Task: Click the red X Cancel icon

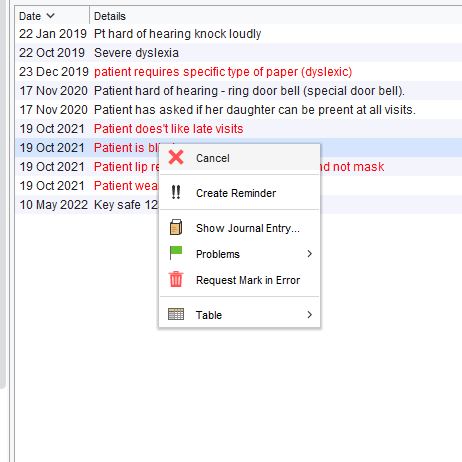Action: [x=176, y=157]
